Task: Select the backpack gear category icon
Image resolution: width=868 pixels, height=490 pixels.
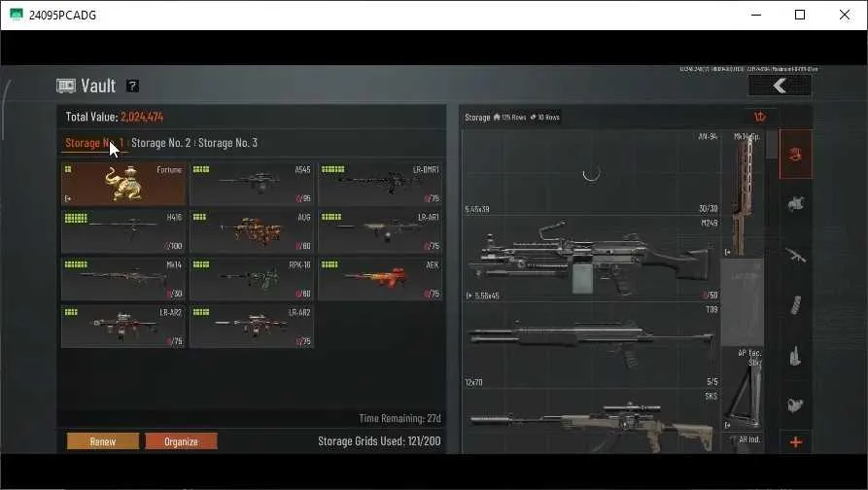Action: click(795, 404)
